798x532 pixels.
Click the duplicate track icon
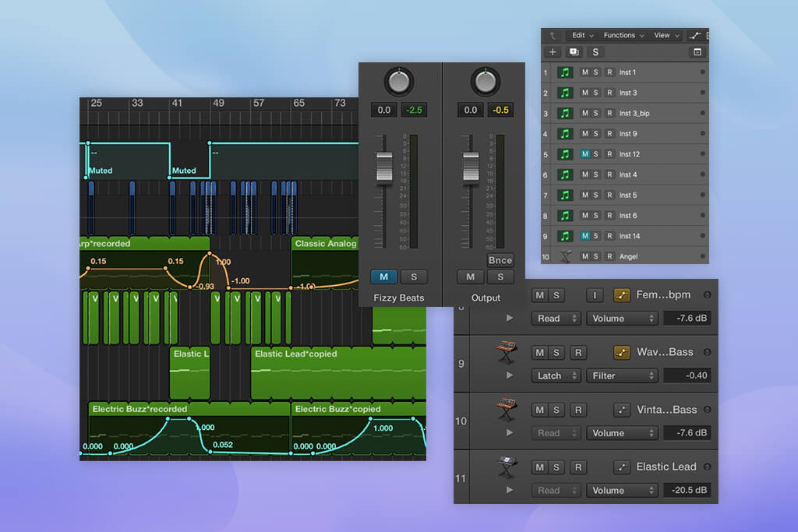coord(574,52)
